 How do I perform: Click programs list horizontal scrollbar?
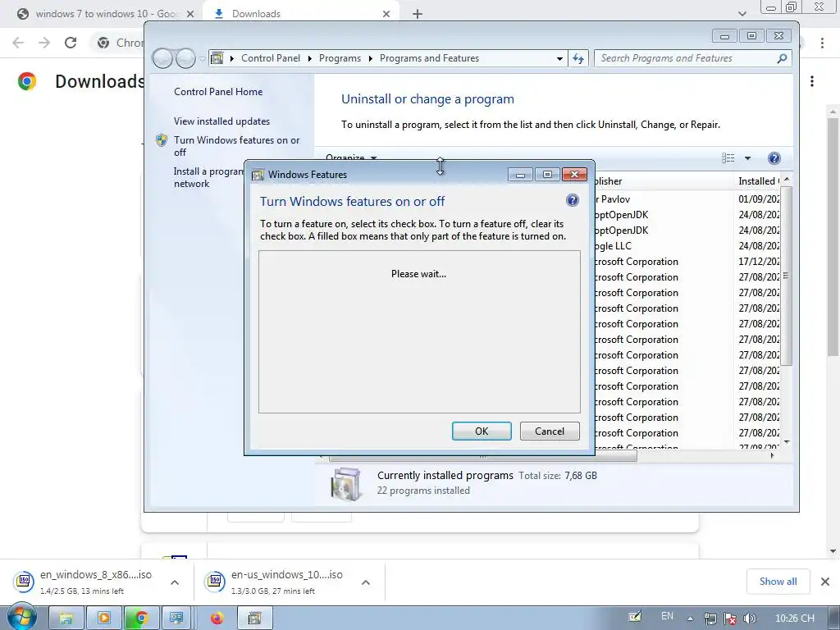coord(482,456)
